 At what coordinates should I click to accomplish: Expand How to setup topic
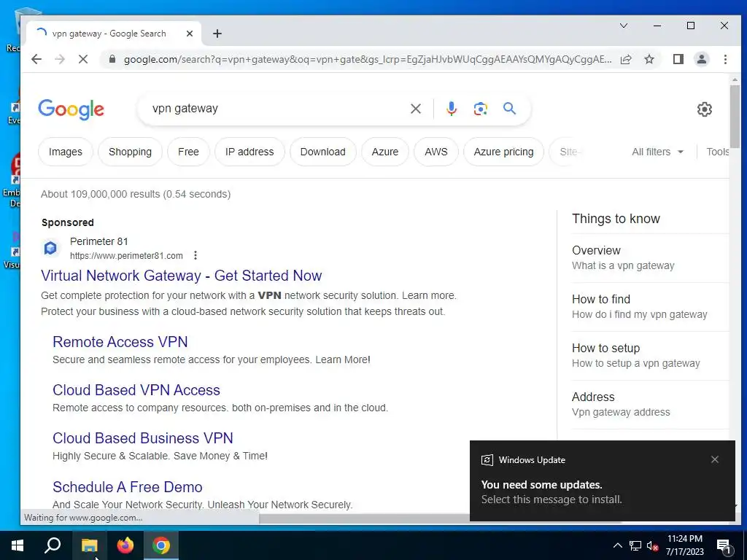tap(650, 355)
